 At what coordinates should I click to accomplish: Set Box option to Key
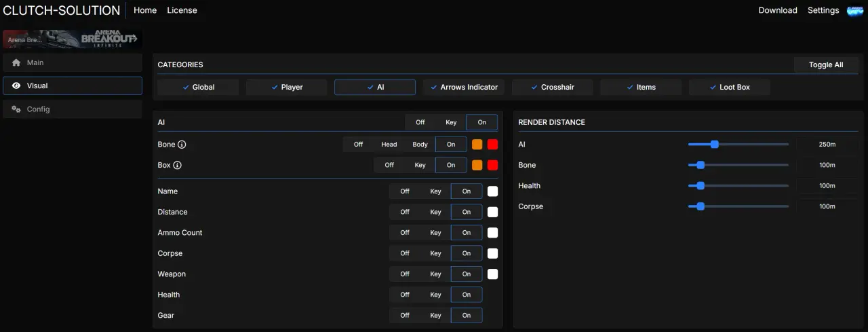pyautogui.click(x=420, y=165)
